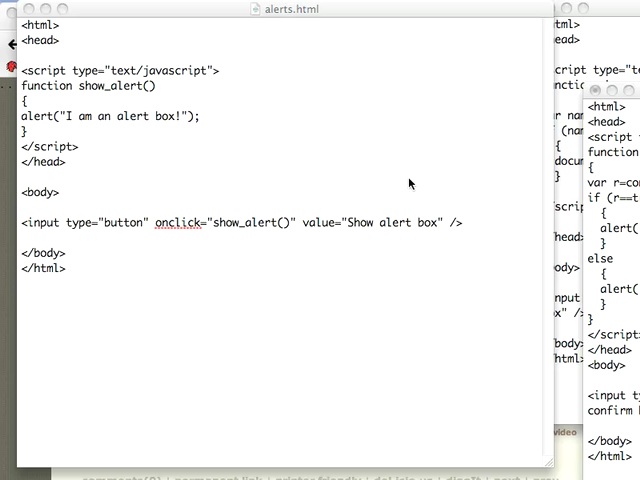Click the alerts.html title bar
Screen dimensions: 640x480
400,9
